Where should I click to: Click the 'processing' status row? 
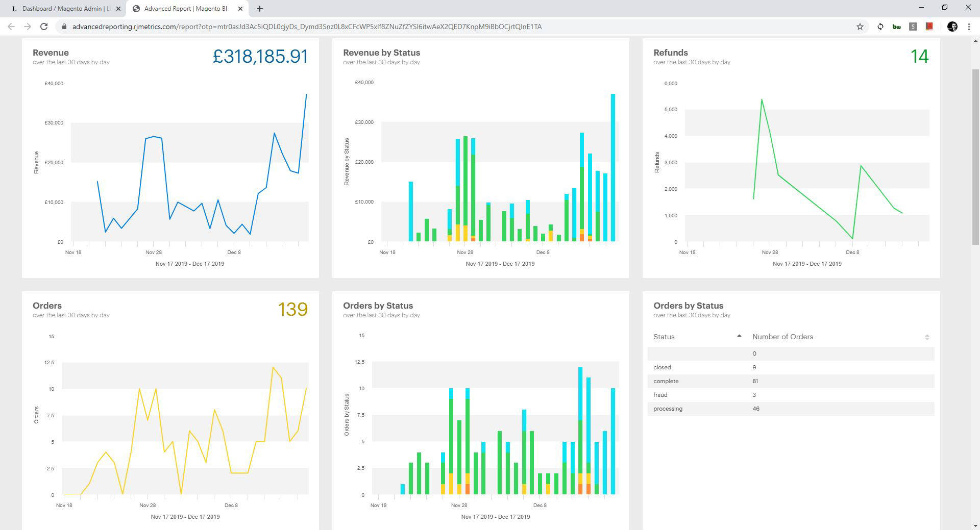(x=668, y=409)
